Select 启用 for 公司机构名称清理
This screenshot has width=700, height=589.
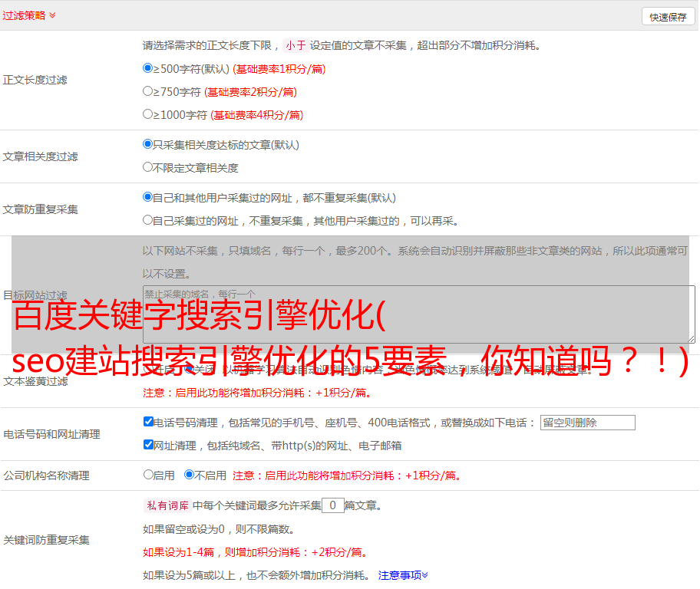point(148,475)
